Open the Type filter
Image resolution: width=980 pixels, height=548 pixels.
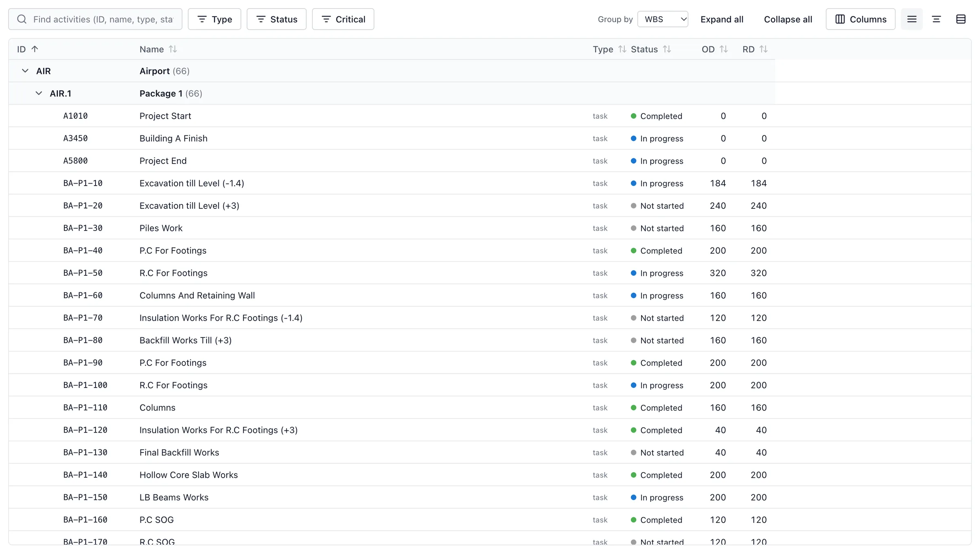(x=214, y=19)
